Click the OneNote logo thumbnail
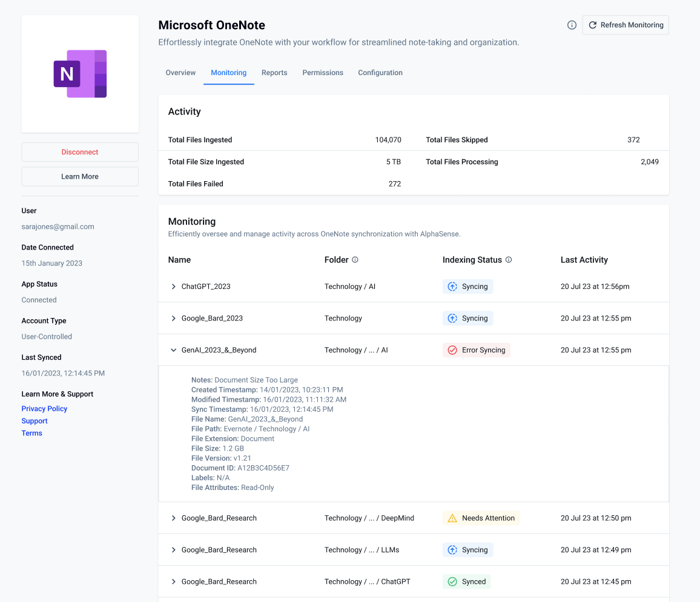This screenshot has width=700, height=602. [80, 74]
